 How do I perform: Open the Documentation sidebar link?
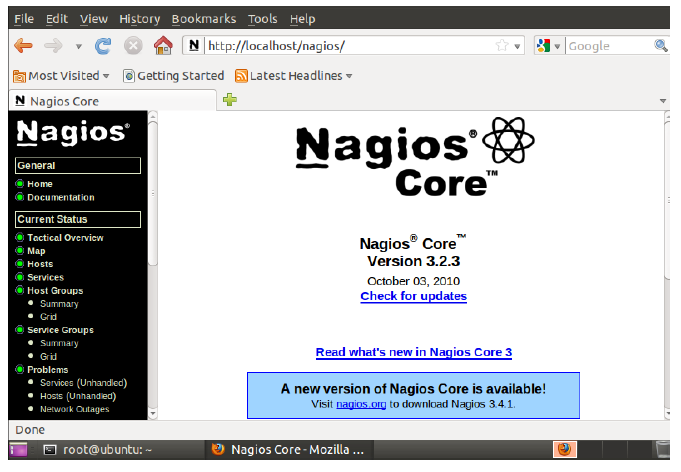(x=61, y=197)
